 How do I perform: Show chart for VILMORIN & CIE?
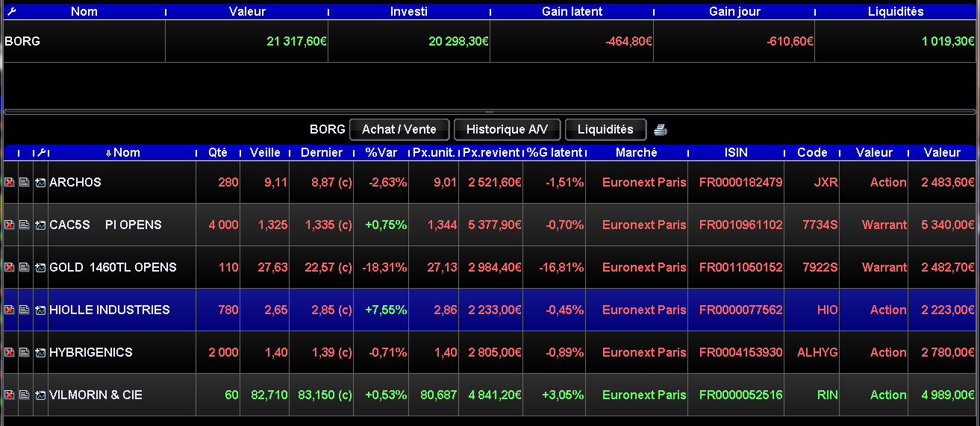tap(40, 395)
